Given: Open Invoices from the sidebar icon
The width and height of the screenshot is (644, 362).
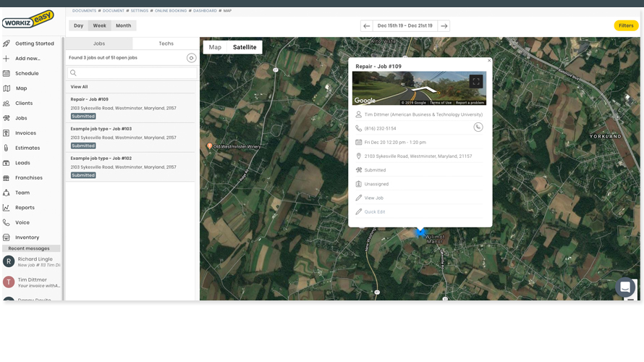Looking at the screenshot, I should tap(7, 133).
